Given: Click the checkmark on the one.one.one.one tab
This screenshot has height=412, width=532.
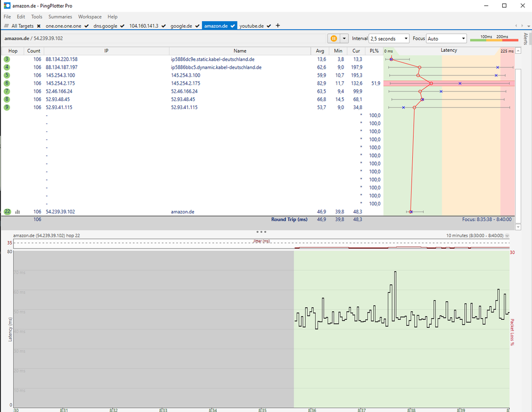Looking at the screenshot, I should 86,26.
